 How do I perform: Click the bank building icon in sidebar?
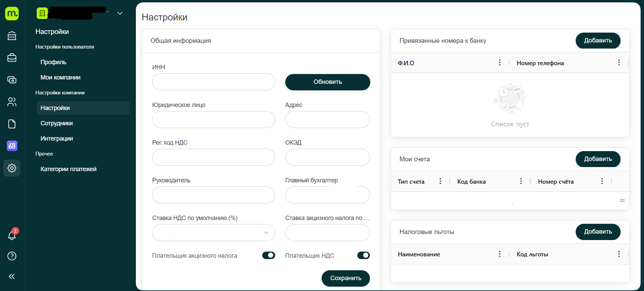(x=12, y=36)
